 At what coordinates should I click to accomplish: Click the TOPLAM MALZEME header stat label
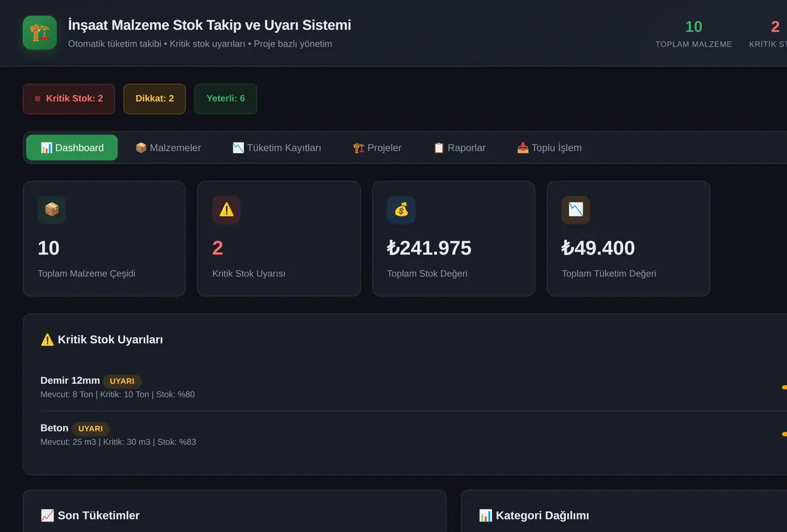click(x=694, y=44)
